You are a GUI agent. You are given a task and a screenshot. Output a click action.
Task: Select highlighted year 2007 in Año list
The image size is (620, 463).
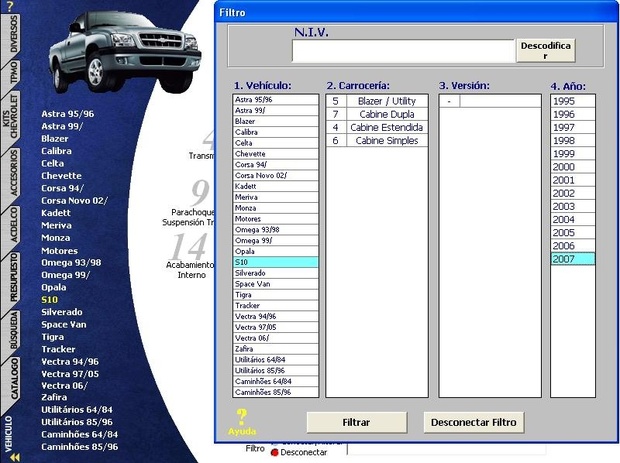tap(573, 259)
